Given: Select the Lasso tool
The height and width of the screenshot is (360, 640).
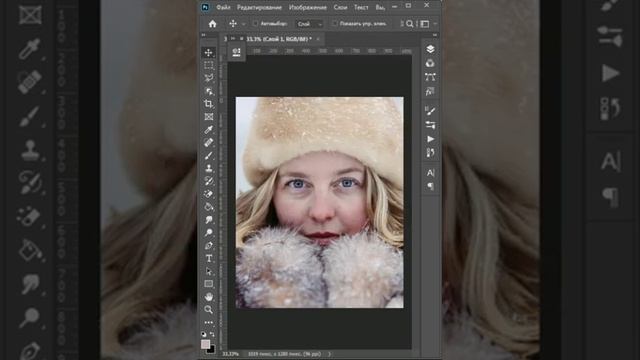Looking at the screenshot, I should click(x=209, y=78).
